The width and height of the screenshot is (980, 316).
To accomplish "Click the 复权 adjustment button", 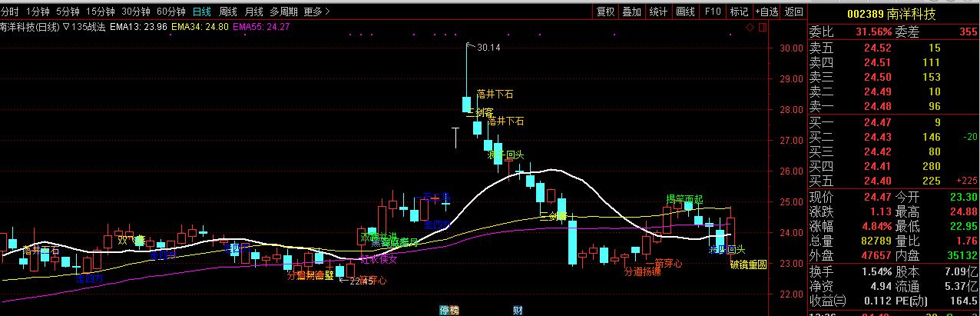I will (605, 12).
